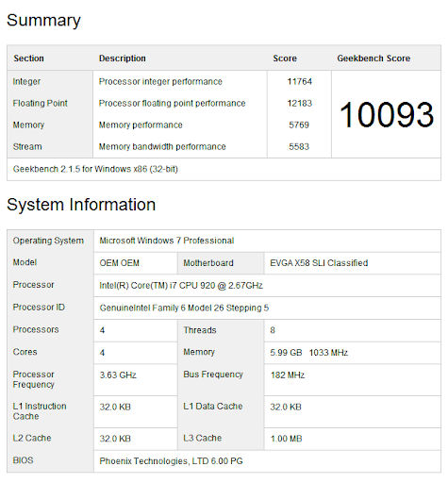Select the Threads value 8
This screenshot has height=483, width=448.
[x=273, y=330]
